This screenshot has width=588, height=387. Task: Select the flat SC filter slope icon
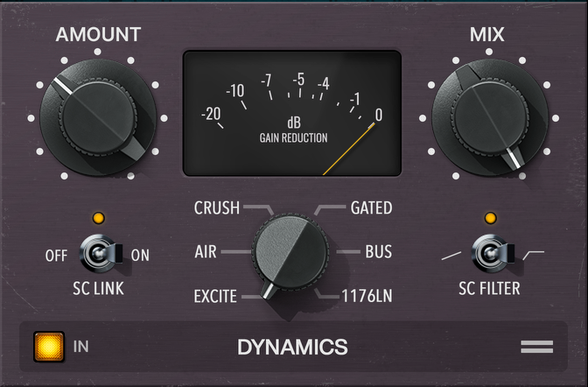point(451,256)
